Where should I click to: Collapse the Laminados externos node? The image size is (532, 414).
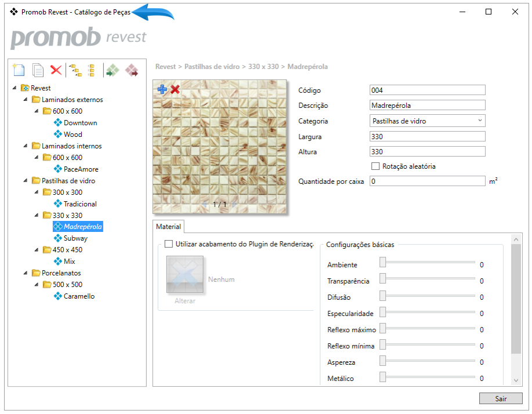(26, 99)
